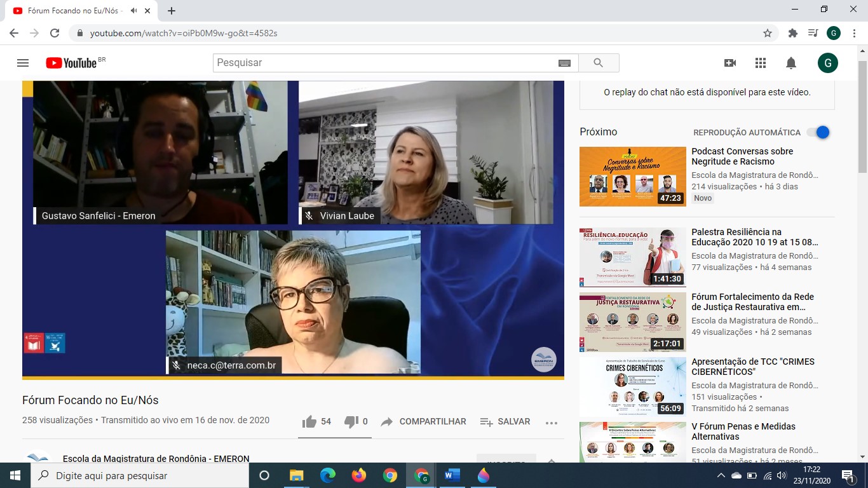Viewport: 868px width, 488px height.
Task: Toggle the Reprodução Automática autoplay switch
Action: [x=818, y=132]
